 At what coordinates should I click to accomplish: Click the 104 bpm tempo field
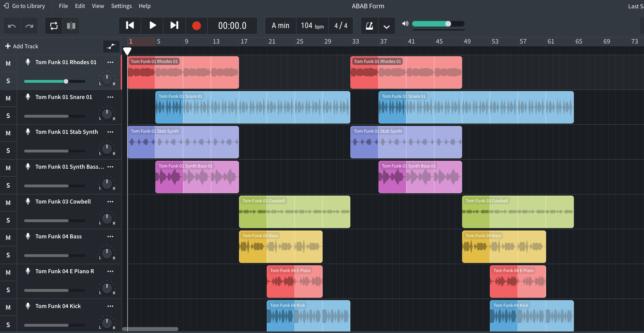(x=312, y=26)
